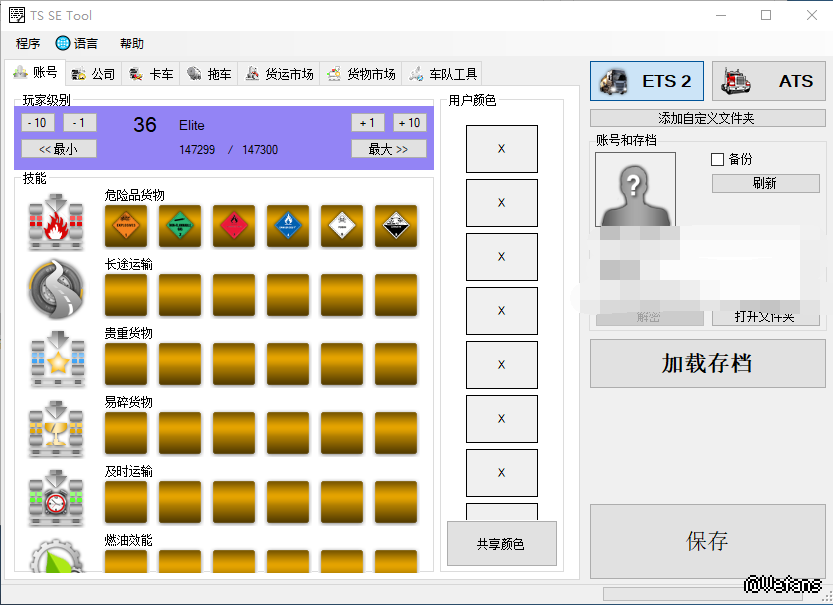Screen dimensions: 833x605
Task: Click the 加载存档 load save button
Action: (706, 364)
